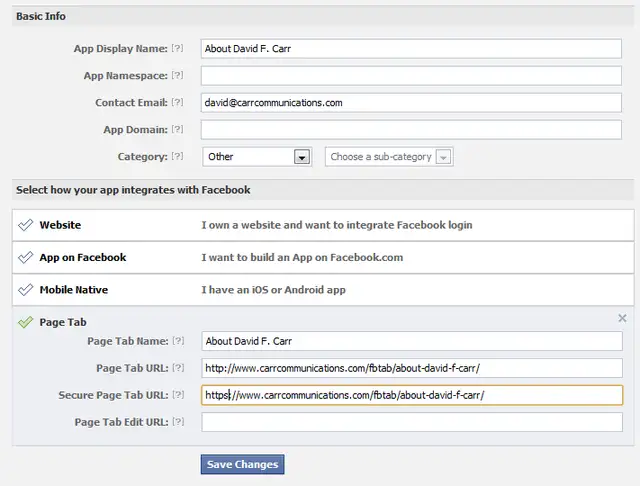Viewport: 640px width, 486px height.
Task: Click the empty App Domain field
Action: click(x=411, y=130)
